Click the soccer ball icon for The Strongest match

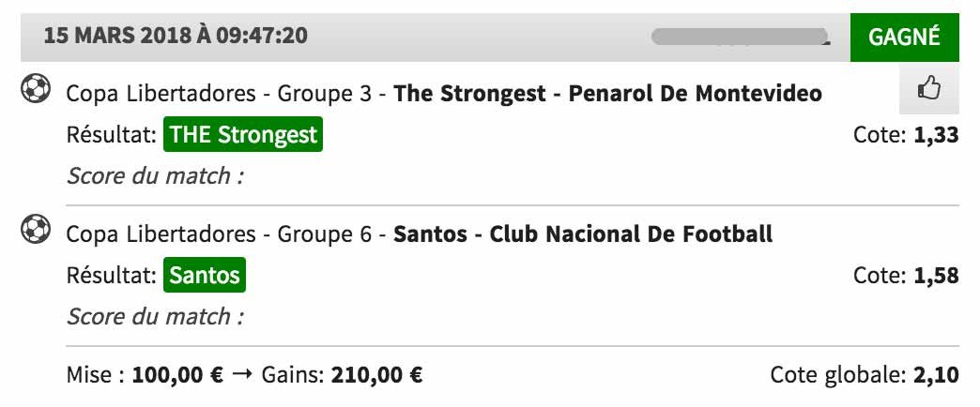click(x=36, y=88)
